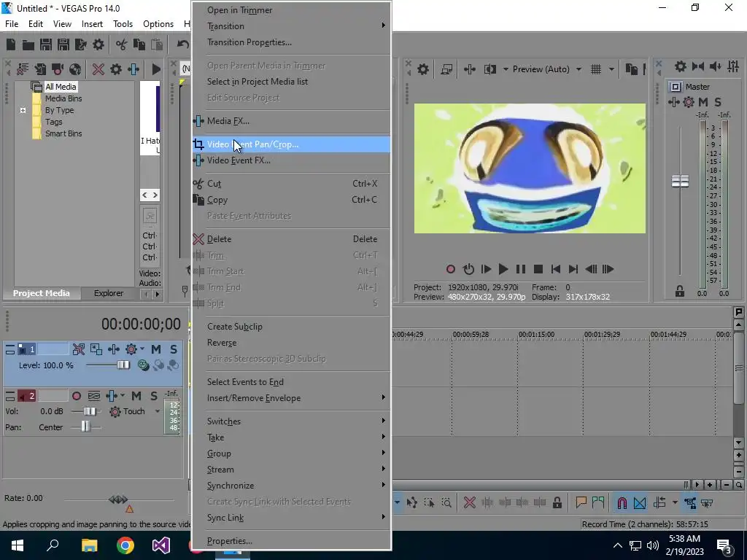The width and height of the screenshot is (747, 560).
Task: Open Video Preview properties gear icon
Action: pyautogui.click(x=422, y=69)
